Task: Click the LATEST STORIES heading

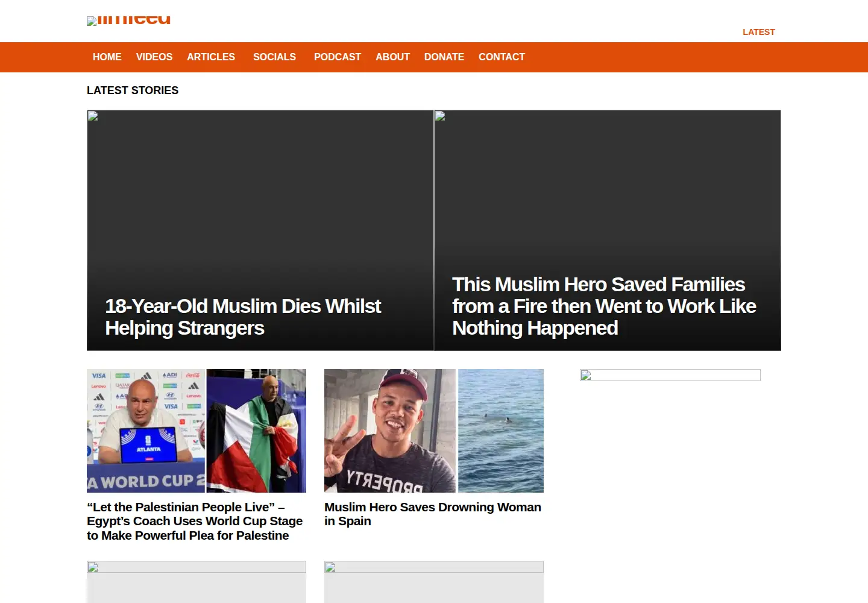Action: pos(133,90)
